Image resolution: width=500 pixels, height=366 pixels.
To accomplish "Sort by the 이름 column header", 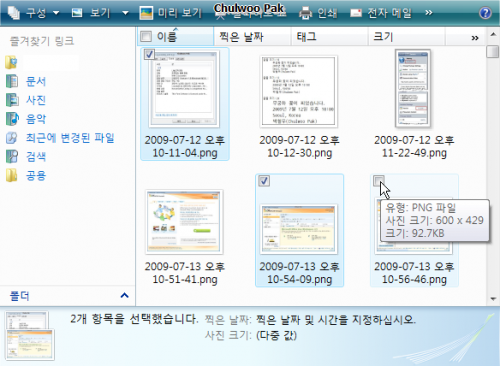I will point(176,36).
